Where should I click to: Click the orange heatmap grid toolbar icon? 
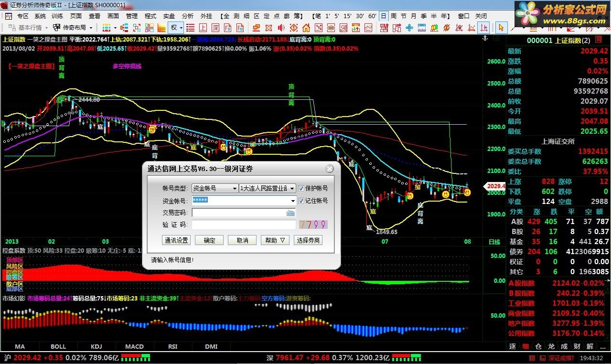click(162, 27)
